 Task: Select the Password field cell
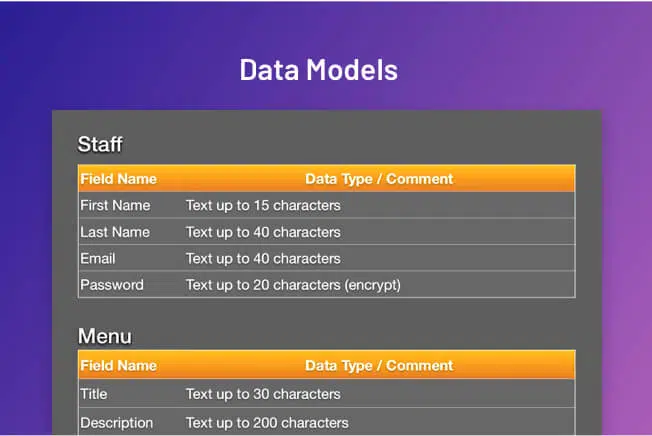coord(112,285)
